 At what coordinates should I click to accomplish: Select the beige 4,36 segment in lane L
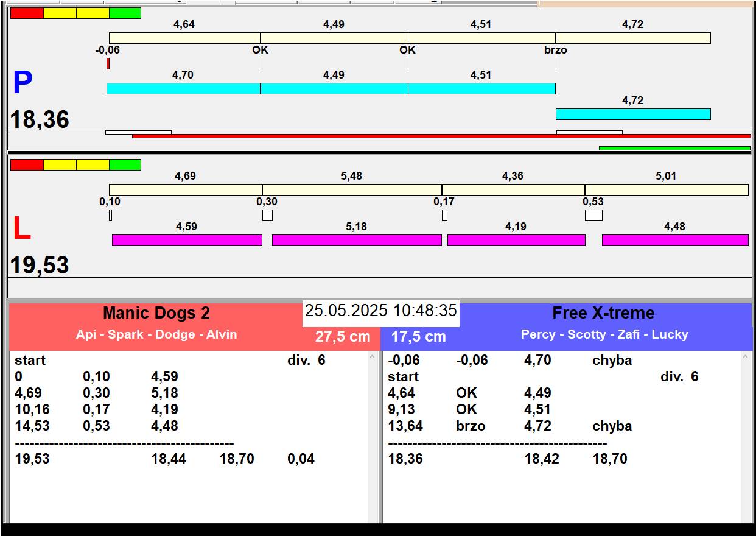click(513, 189)
